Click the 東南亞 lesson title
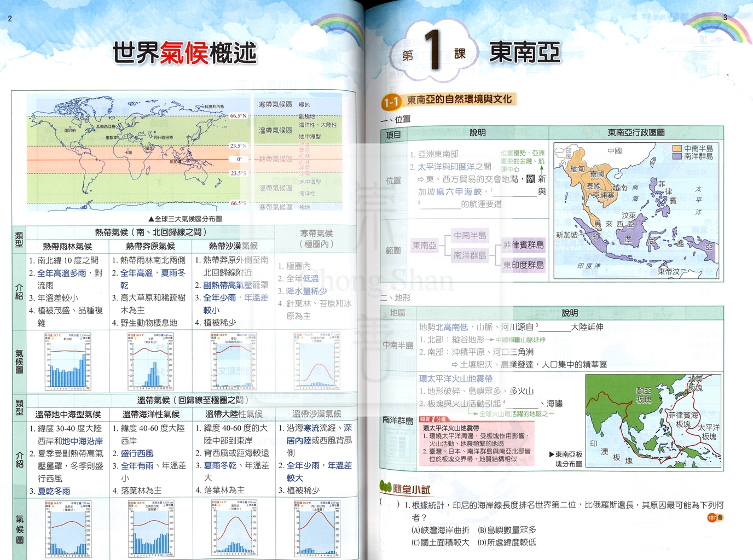Screen dimensions: 753x560 [524, 52]
